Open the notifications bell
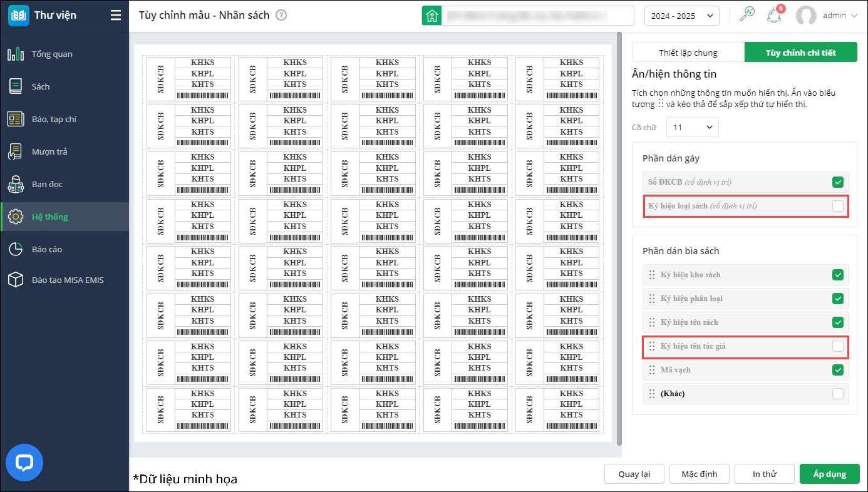The image size is (868, 492). [774, 16]
